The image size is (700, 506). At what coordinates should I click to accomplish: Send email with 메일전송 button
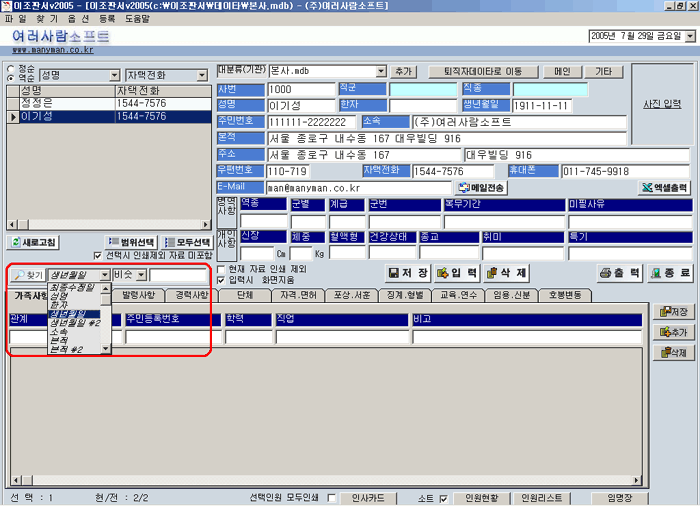click(483, 187)
